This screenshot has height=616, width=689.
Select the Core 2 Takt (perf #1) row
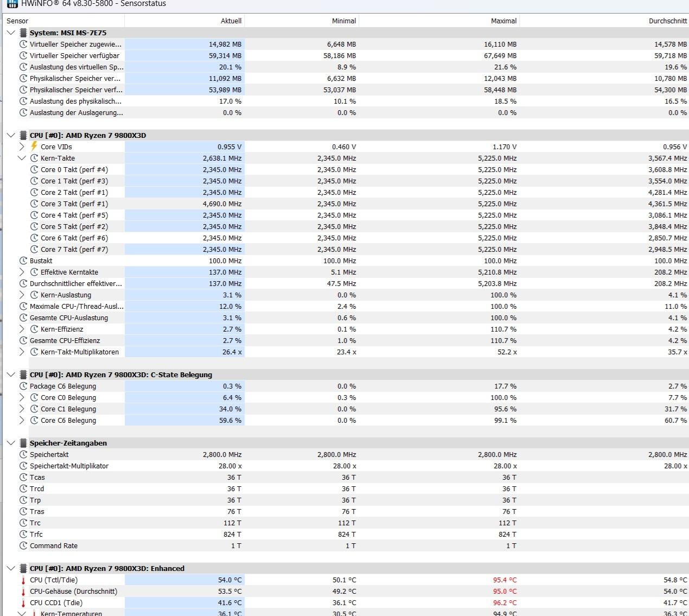pyautogui.click(x=346, y=192)
